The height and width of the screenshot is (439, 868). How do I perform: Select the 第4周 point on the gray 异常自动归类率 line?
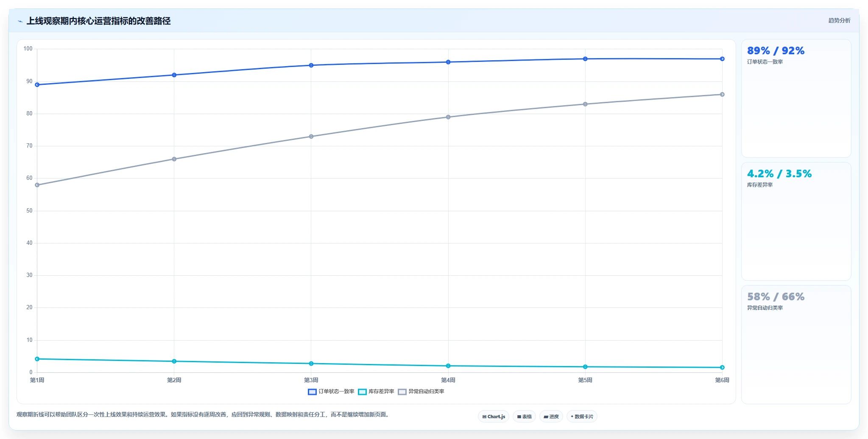pyautogui.click(x=448, y=117)
